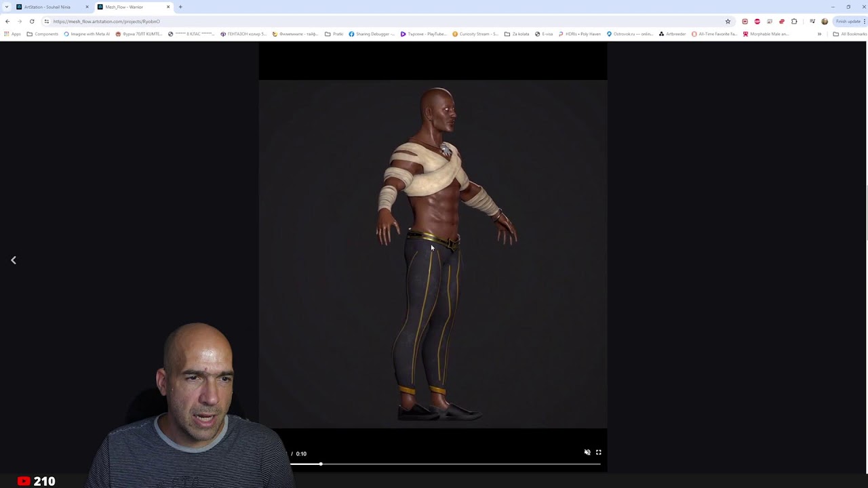The height and width of the screenshot is (488, 868).
Task: Open the HDRIs • Poly Haven bookmark
Action: point(580,34)
